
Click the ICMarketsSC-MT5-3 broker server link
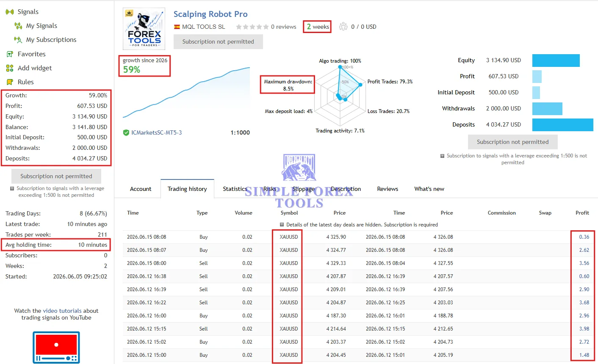pyautogui.click(x=157, y=132)
